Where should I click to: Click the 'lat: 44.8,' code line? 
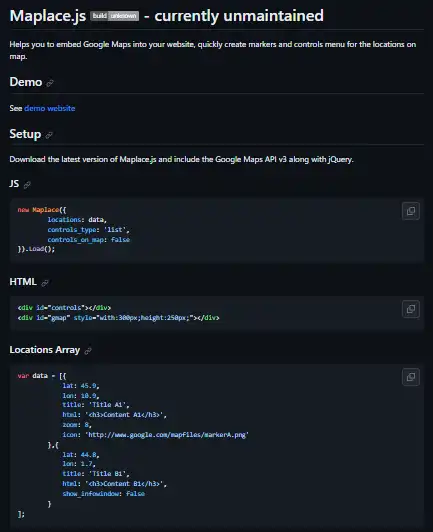pyautogui.click(x=81, y=455)
